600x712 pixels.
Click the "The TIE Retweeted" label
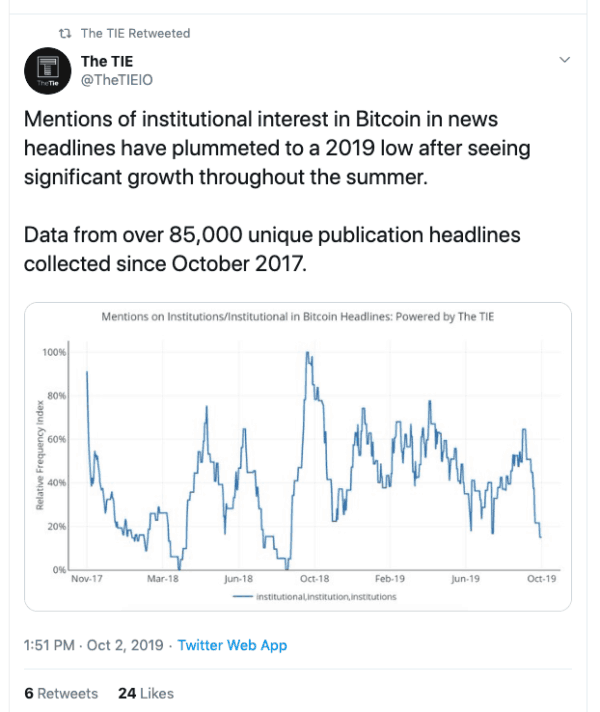[x=135, y=33]
